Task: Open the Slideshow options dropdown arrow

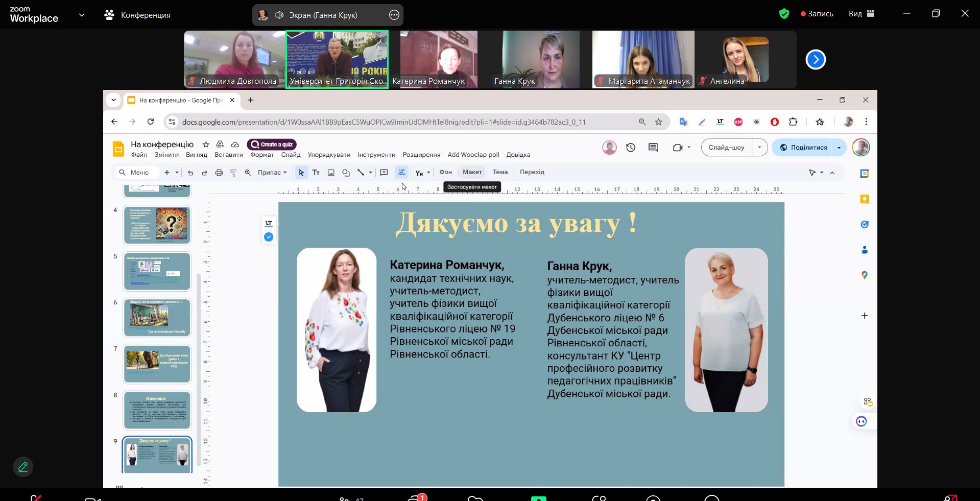Action: coord(760,148)
